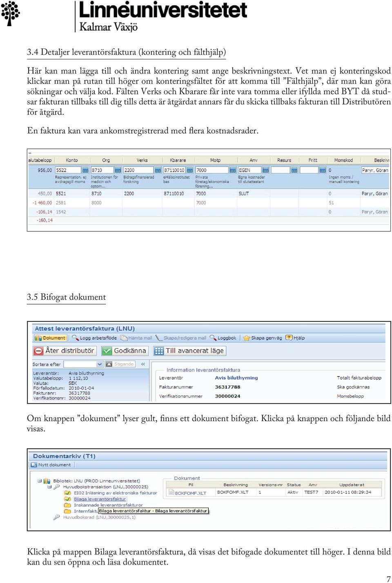This screenshot has height=583, width=392.
Task: Collapse the Bibliotek: LNU tree node
Action: tap(40, 481)
